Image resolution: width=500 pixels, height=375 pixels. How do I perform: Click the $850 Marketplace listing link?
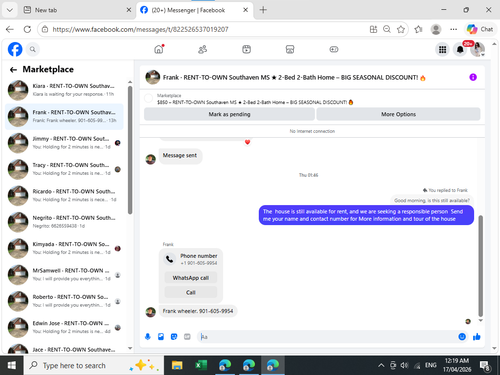click(x=255, y=102)
